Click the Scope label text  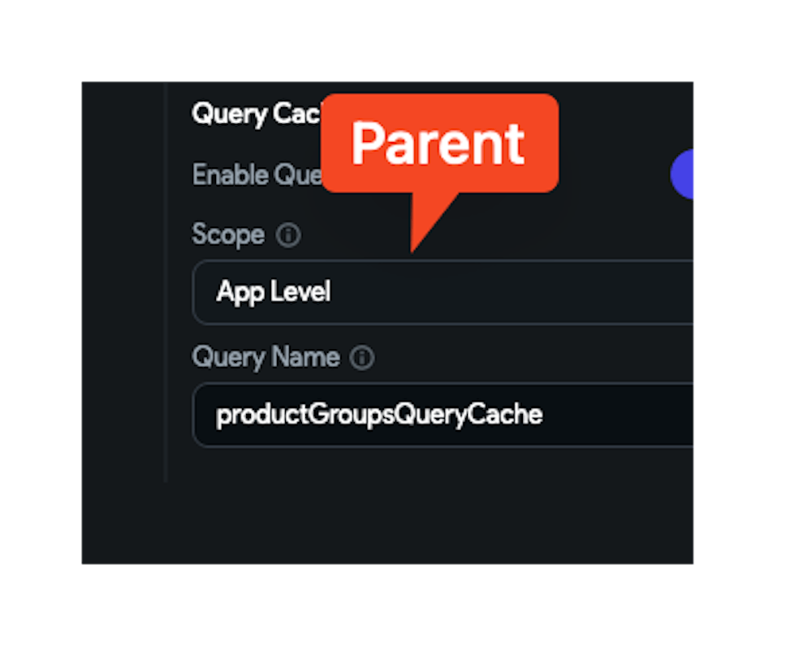[x=228, y=235]
